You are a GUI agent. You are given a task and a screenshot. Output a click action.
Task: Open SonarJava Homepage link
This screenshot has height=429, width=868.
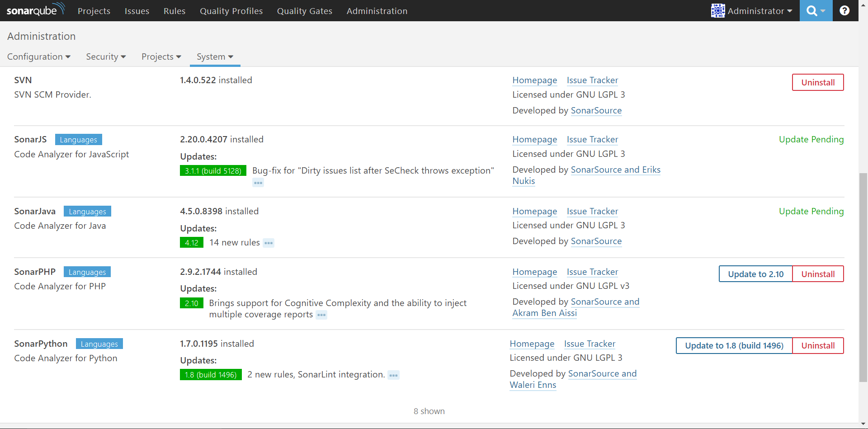click(x=535, y=211)
